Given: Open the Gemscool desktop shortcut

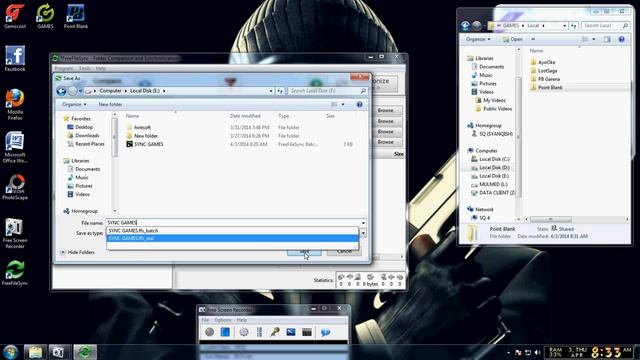Looking at the screenshot, I should click(x=15, y=16).
